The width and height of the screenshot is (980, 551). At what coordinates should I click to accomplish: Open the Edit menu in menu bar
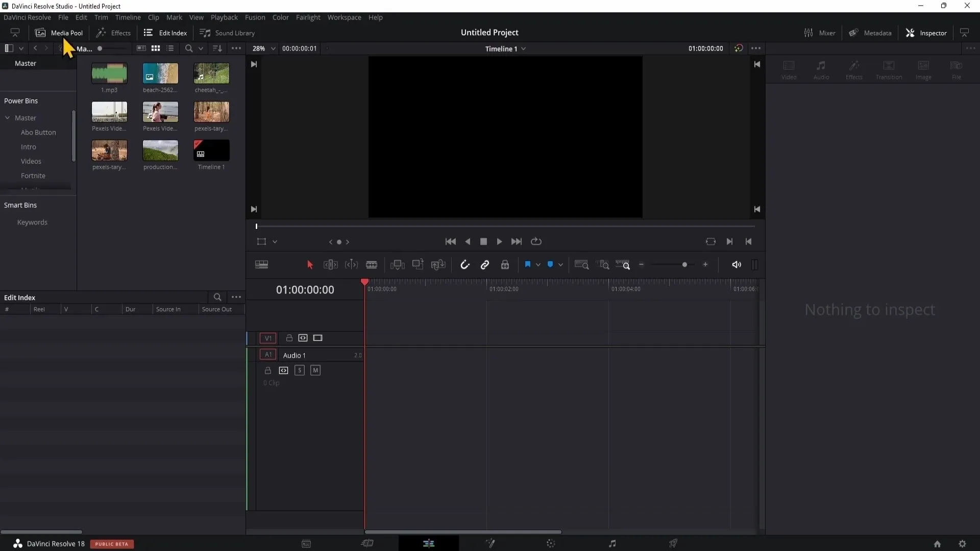(x=82, y=17)
